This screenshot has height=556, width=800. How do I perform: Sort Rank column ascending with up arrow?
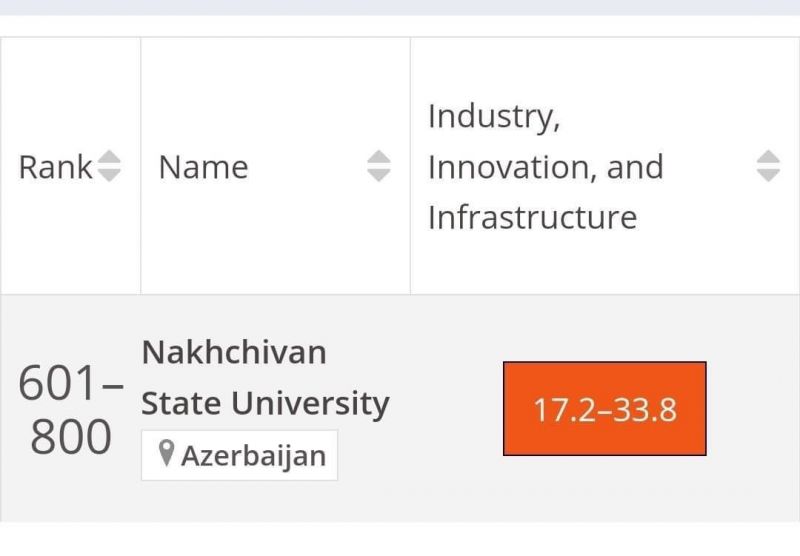point(109,157)
